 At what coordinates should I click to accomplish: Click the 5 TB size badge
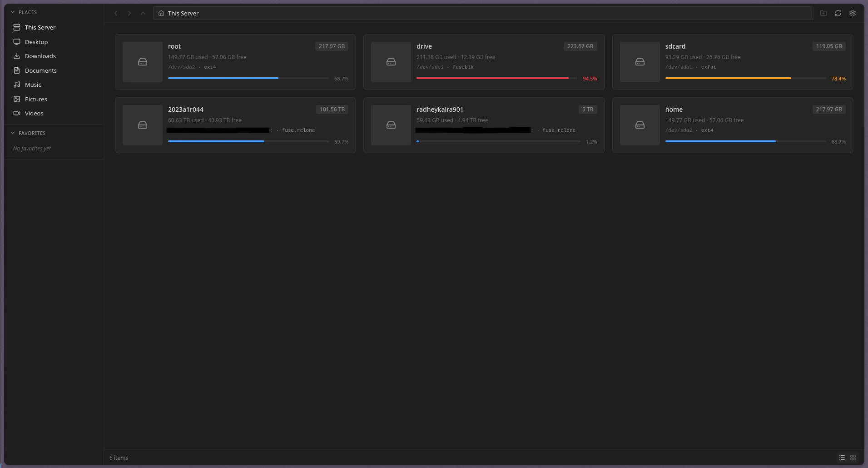[588, 110]
